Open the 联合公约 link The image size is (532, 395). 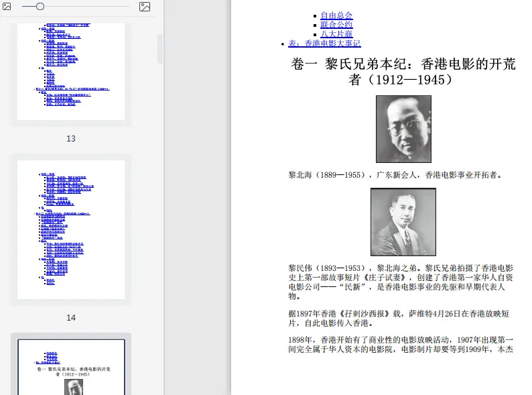pyautogui.click(x=336, y=25)
